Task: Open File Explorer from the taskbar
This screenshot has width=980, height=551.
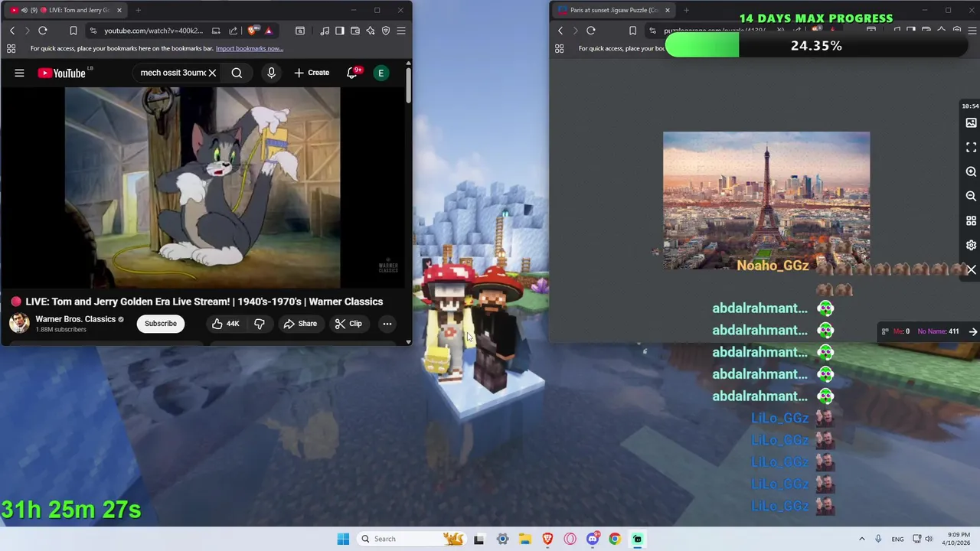Action: click(x=525, y=539)
